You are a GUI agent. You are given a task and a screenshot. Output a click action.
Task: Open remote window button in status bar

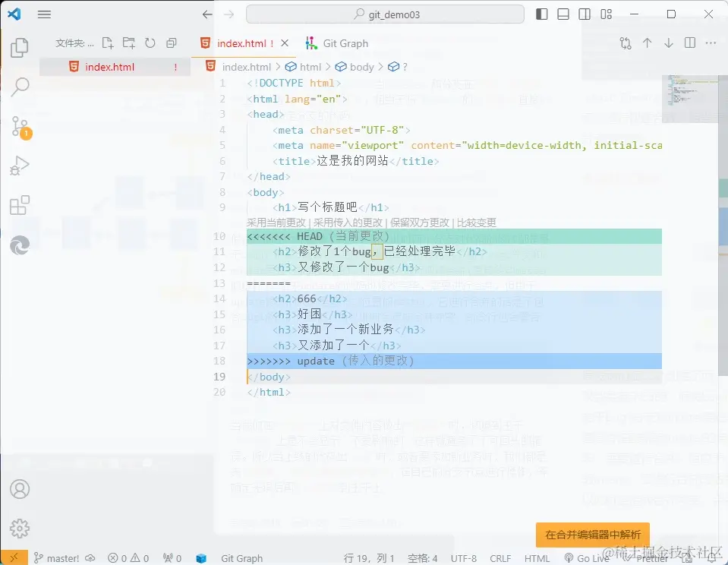point(14,557)
